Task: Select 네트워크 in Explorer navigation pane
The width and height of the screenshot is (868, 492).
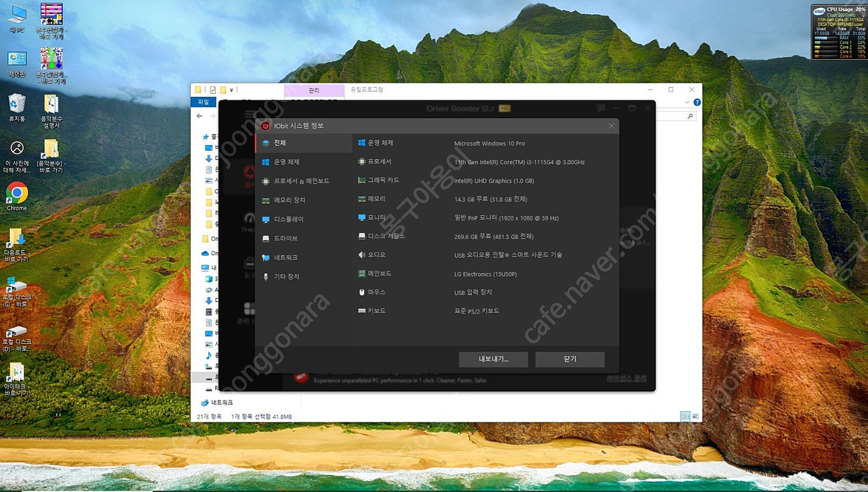Action: pos(222,402)
